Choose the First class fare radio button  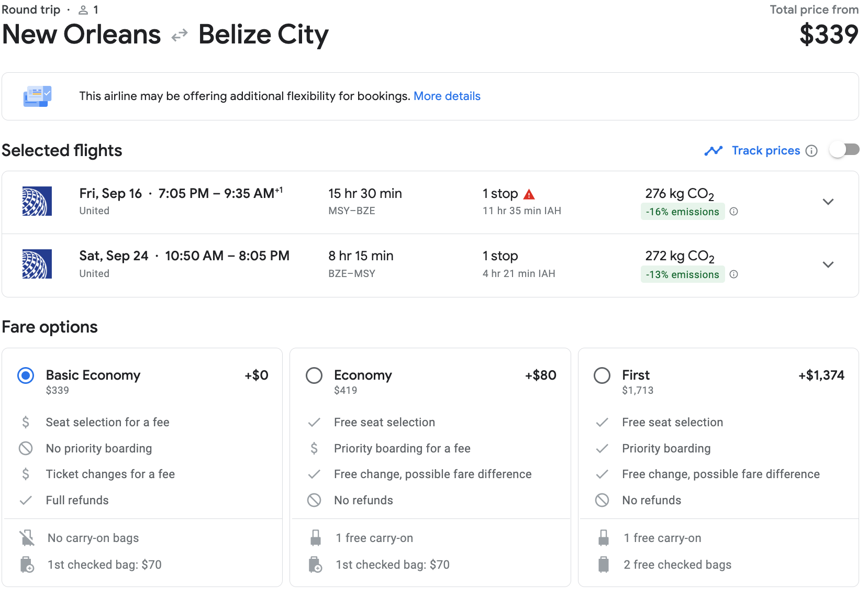pos(602,375)
